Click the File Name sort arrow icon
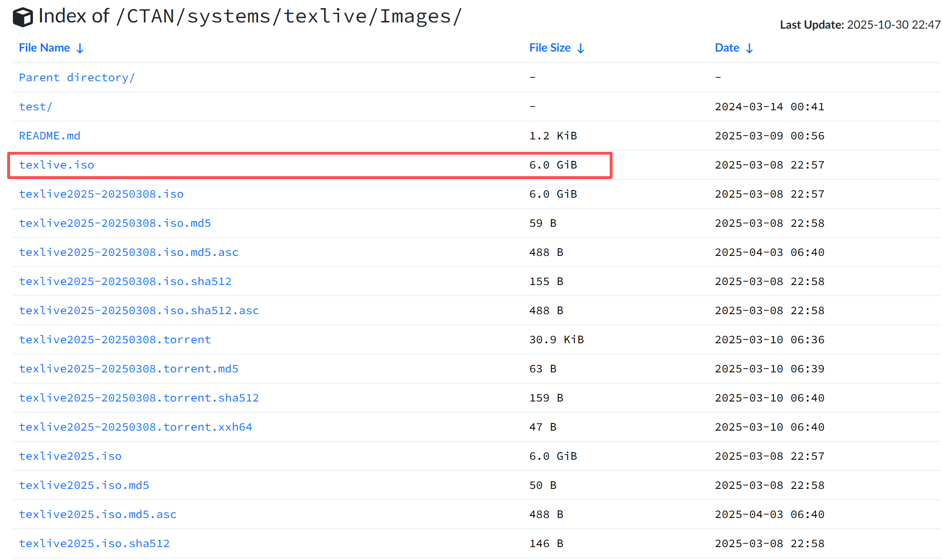This screenshot has width=942, height=560. (80, 48)
